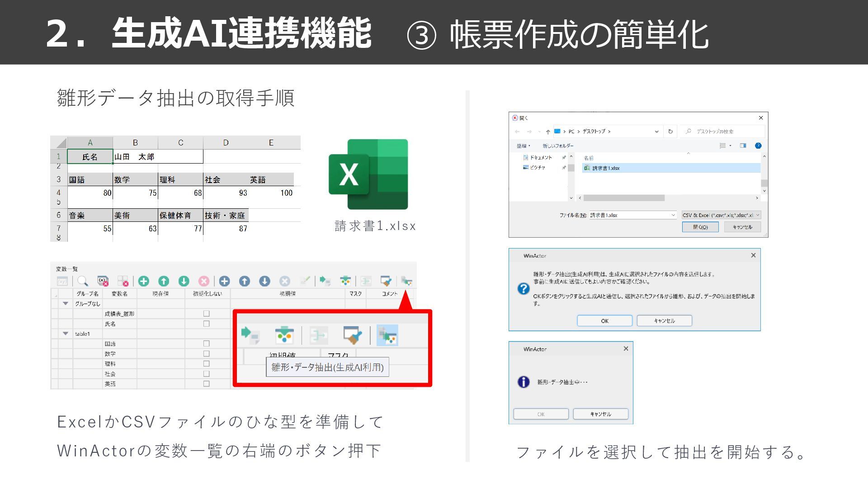Tick the checkbox in the 理科 variable row
The image size is (868, 488).
pos(207,364)
